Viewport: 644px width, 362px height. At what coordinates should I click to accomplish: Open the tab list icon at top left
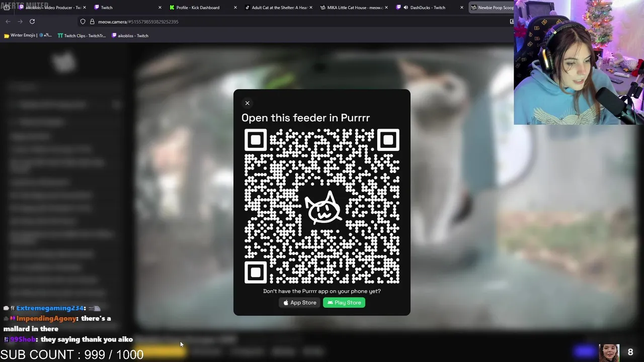7,8
